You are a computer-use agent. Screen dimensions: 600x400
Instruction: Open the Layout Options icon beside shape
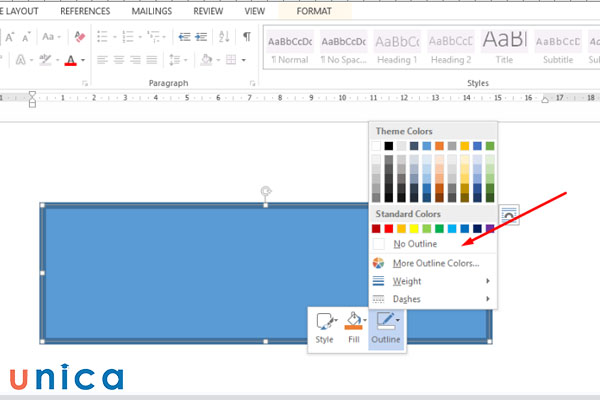pyautogui.click(x=510, y=215)
